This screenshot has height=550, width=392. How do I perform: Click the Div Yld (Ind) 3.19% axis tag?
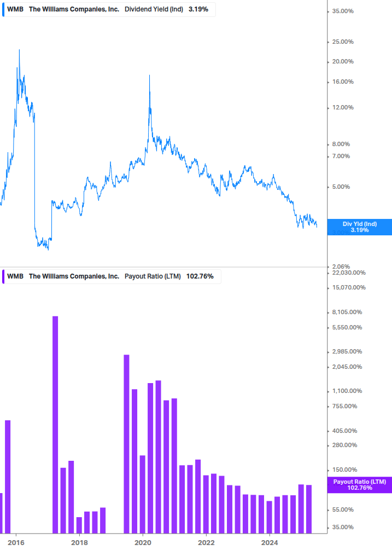coord(359,227)
